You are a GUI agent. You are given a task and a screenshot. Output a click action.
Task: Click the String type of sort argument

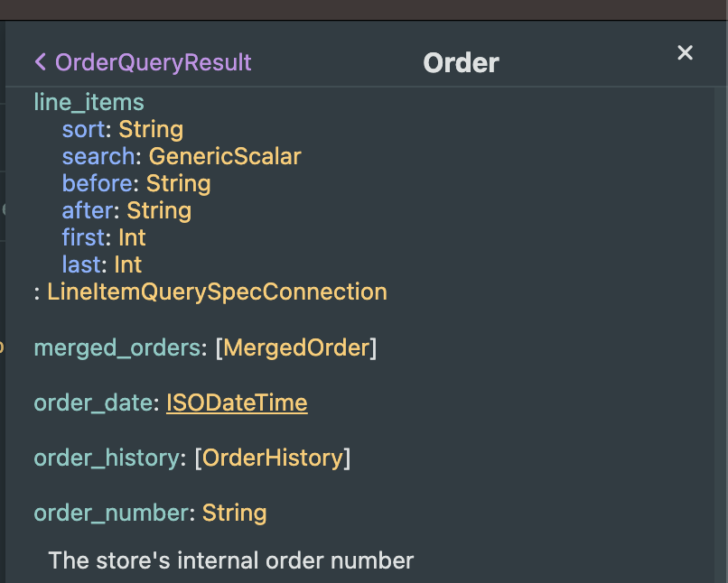pos(151,129)
